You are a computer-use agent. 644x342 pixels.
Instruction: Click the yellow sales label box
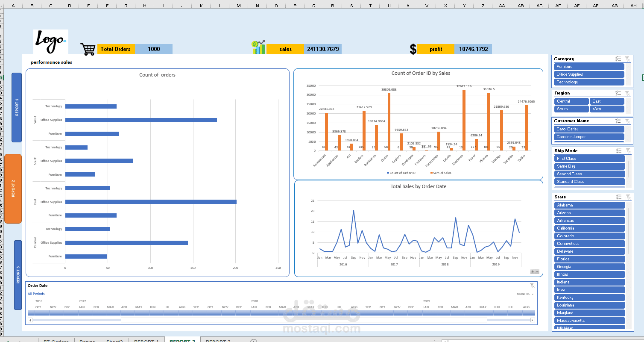coord(285,49)
